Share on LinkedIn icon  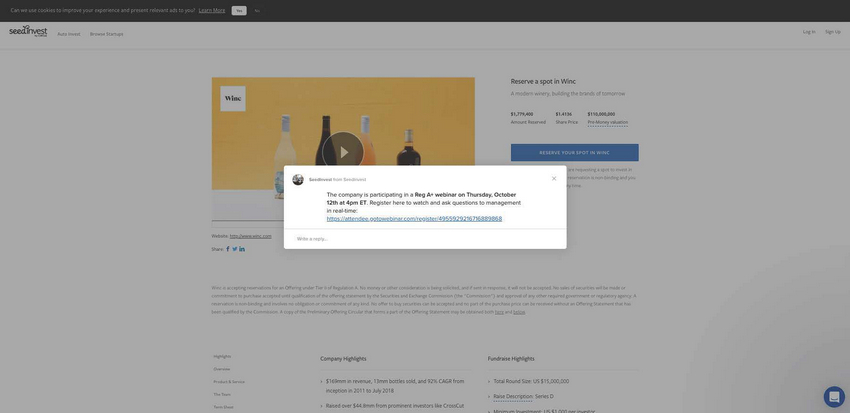point(242,249)
